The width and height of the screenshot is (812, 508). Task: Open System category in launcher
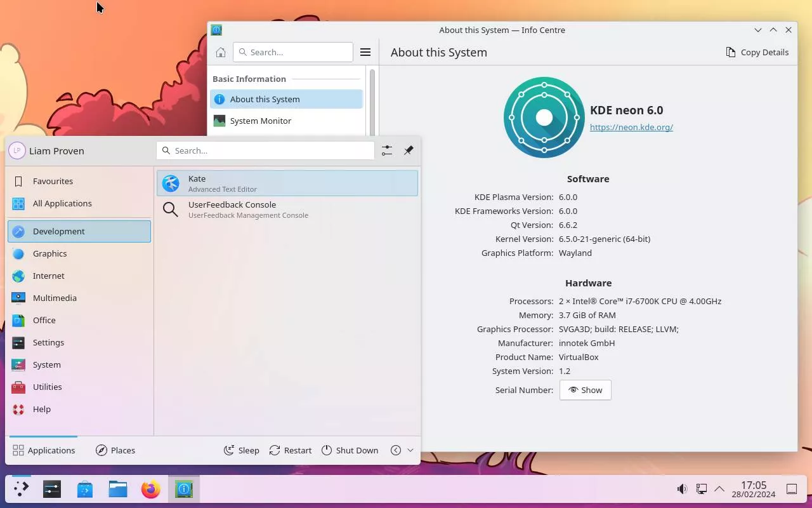click(79, 364)
